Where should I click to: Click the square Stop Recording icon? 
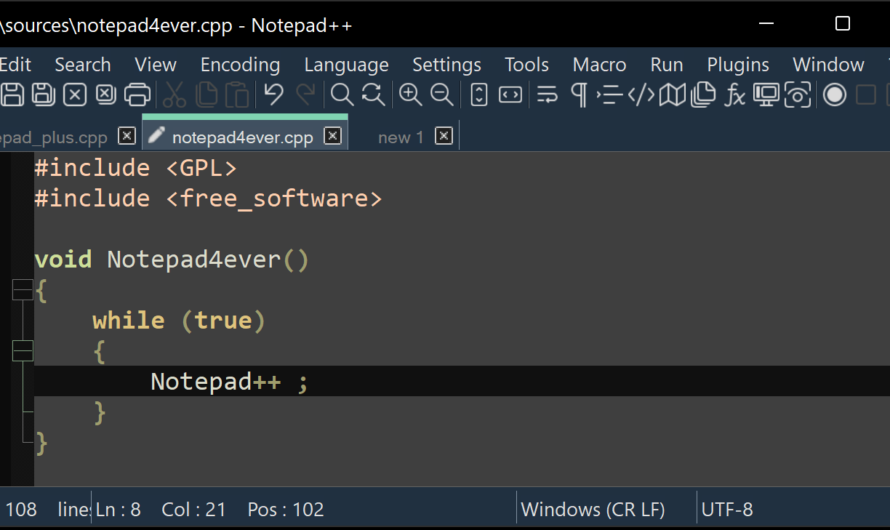click(x=866, y=95)
